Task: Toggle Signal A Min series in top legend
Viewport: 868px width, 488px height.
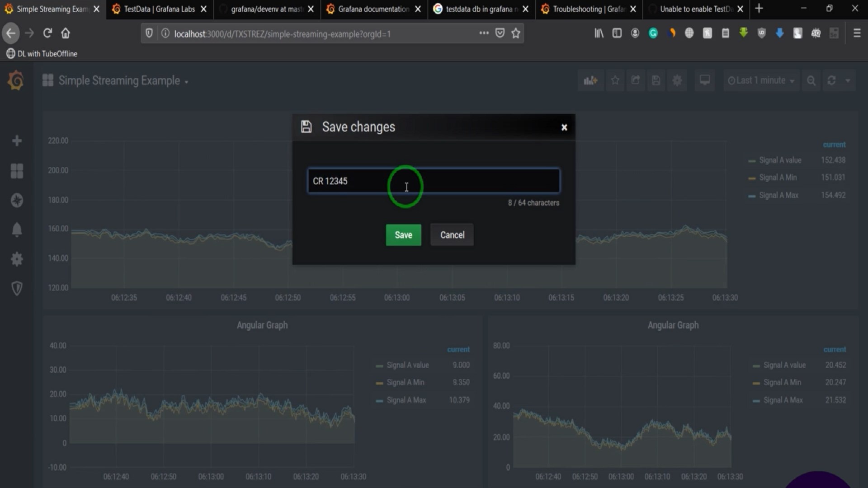Action: coord(778,178)
